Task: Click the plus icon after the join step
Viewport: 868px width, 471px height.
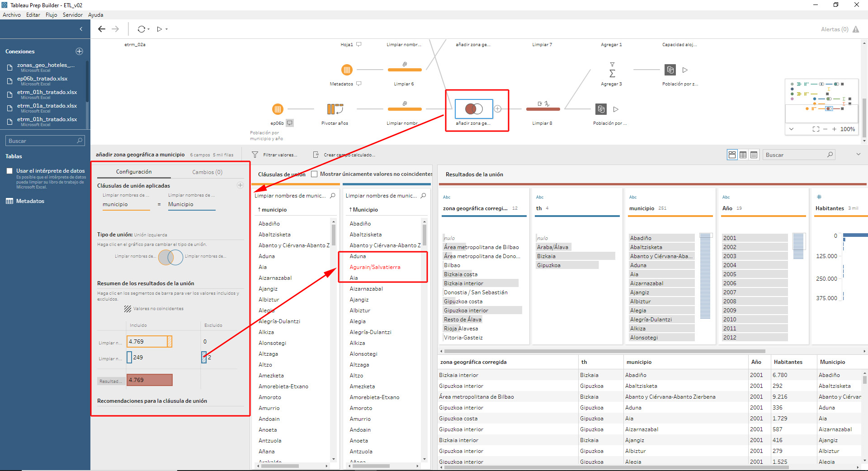Action: pyautogui.click(x=498, y=109)
